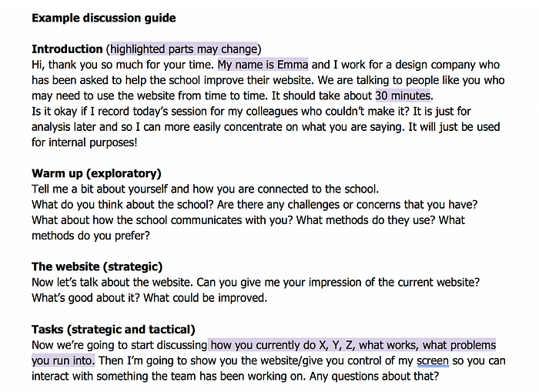Click 'Tasks (strategic and tactical)' heading
The height and width of the screenshot is (392, 539).
point(113,330)
